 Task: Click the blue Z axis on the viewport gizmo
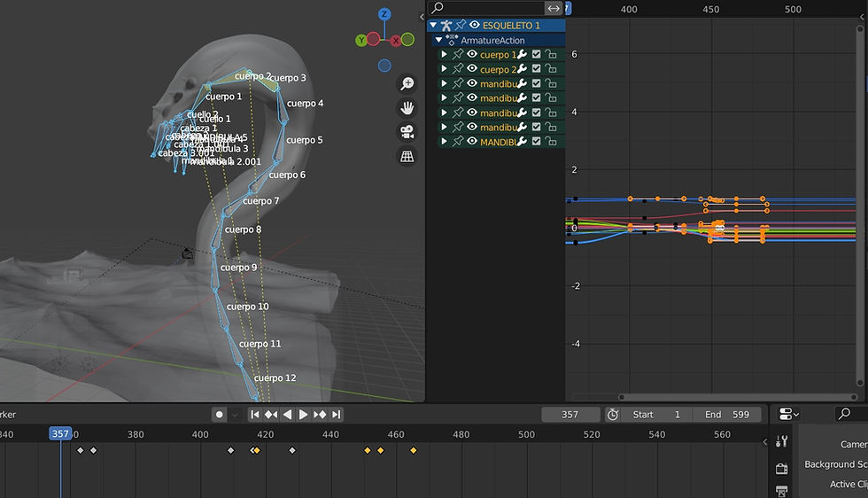(384, 14)
